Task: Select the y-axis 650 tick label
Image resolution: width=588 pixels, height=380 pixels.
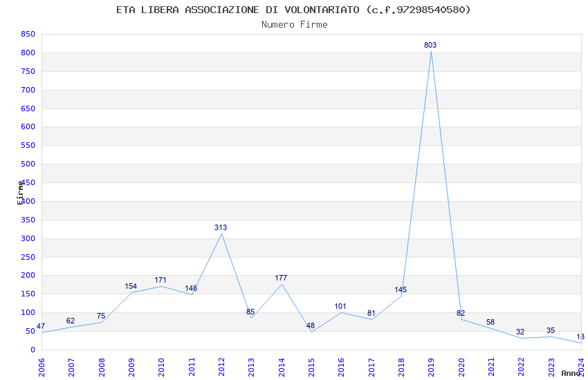Action: click(28, 108)
